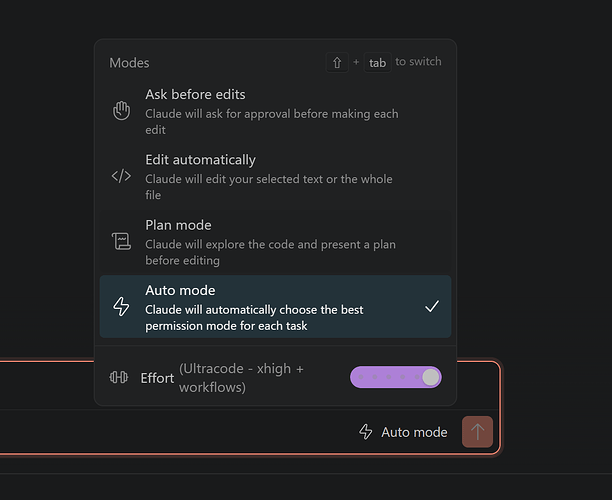612x500 pixels.
Task: Click the shift key icon in shortcut hint
Action: [337, 62]
